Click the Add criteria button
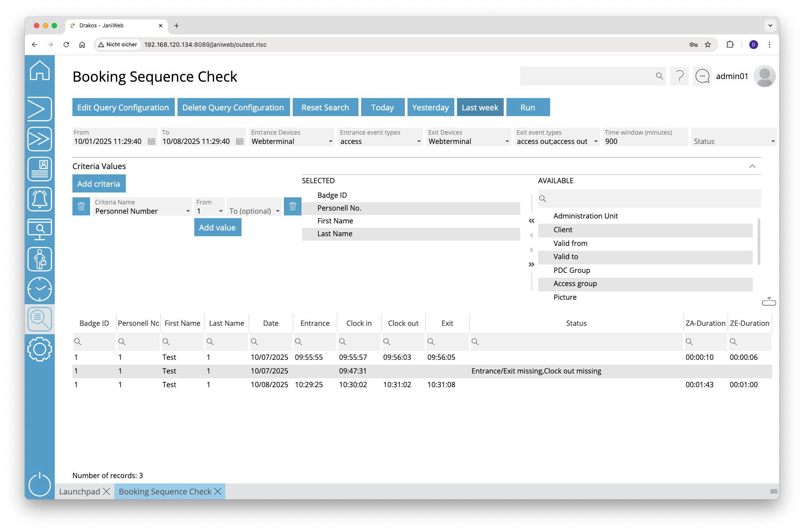 click(98, 184)
